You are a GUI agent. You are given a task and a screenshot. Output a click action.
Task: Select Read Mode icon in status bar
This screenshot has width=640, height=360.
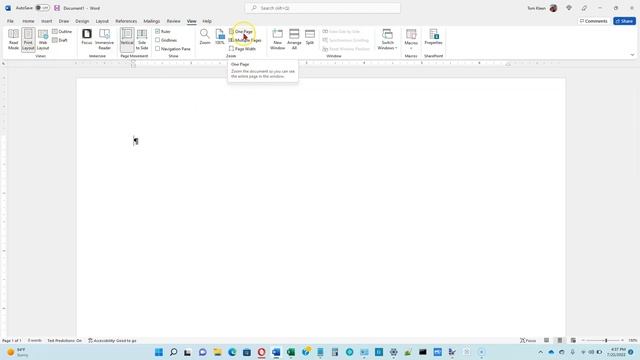tap(547, 340)
